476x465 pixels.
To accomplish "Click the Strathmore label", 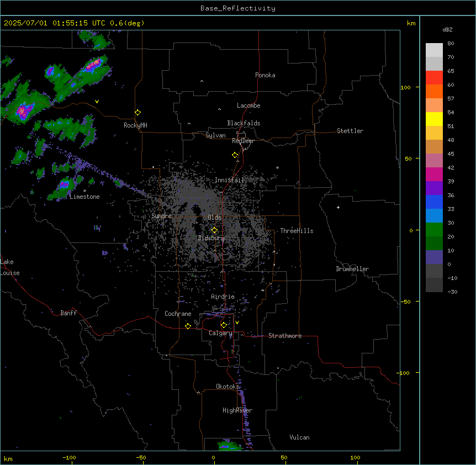I will (285, 336).
